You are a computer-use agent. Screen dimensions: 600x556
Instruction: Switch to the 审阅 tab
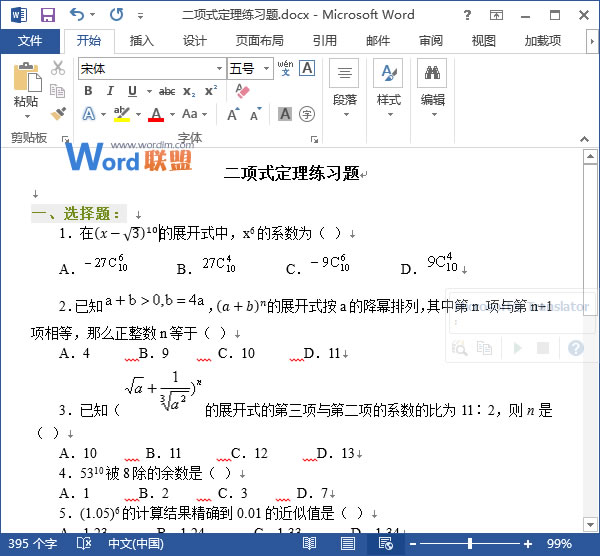click(430, 41)
